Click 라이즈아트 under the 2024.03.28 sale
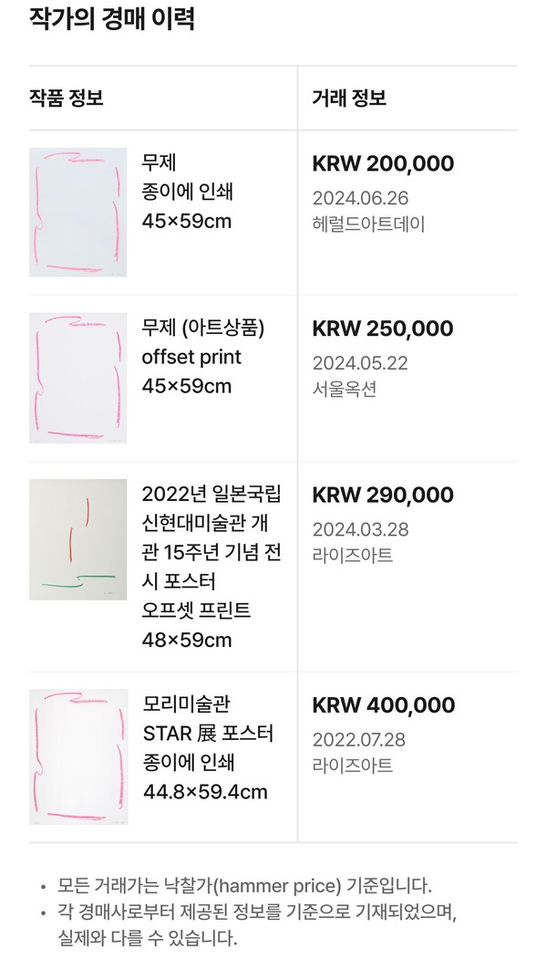Image resolution: width=547 pixels, height=980 pixels. pos(352,555)
